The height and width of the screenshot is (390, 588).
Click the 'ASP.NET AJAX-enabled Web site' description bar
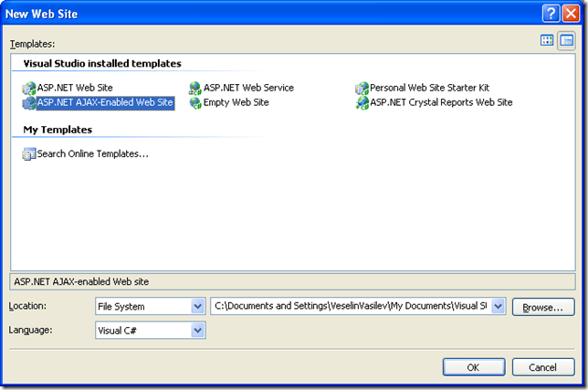[292, 281]
